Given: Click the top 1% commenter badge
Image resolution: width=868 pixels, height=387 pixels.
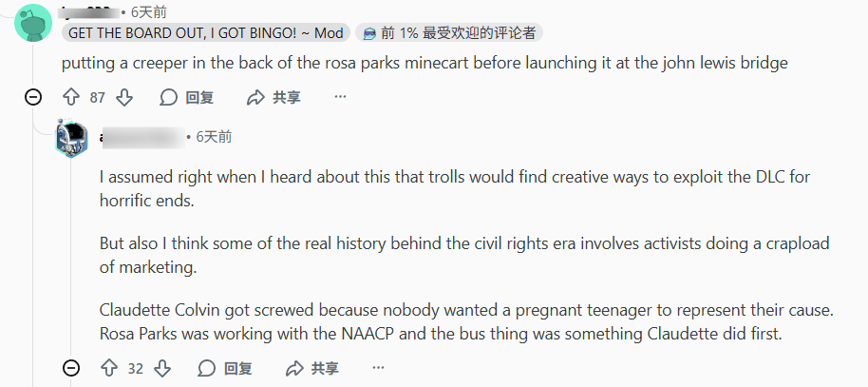Looking at the screenshot, I should click(x=449, y=33).
